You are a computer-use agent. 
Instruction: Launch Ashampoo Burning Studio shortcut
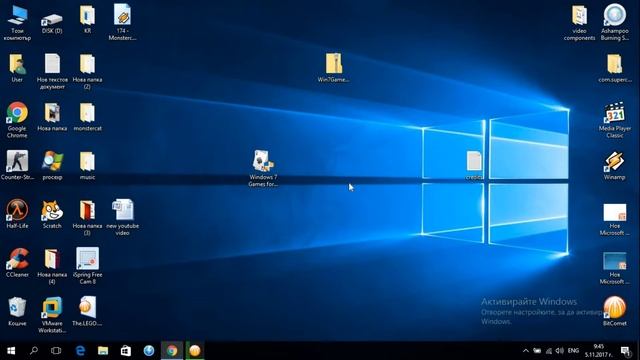click(615, 22)
